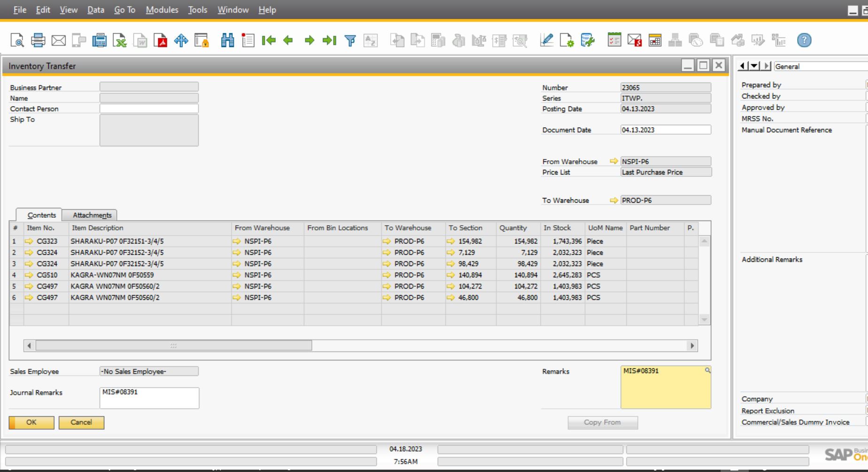Click side panel next category arrow
Image resolution: width=868 pixels, height=472 pixels.
tap(766, 66)
